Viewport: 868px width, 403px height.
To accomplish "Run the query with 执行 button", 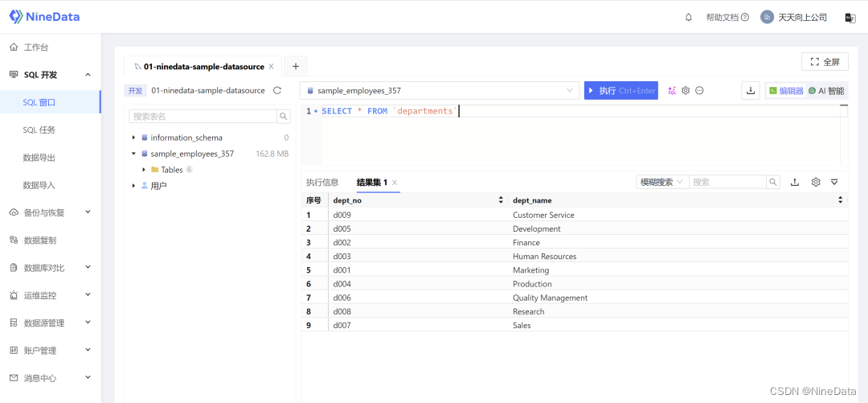I will [621, 90].
